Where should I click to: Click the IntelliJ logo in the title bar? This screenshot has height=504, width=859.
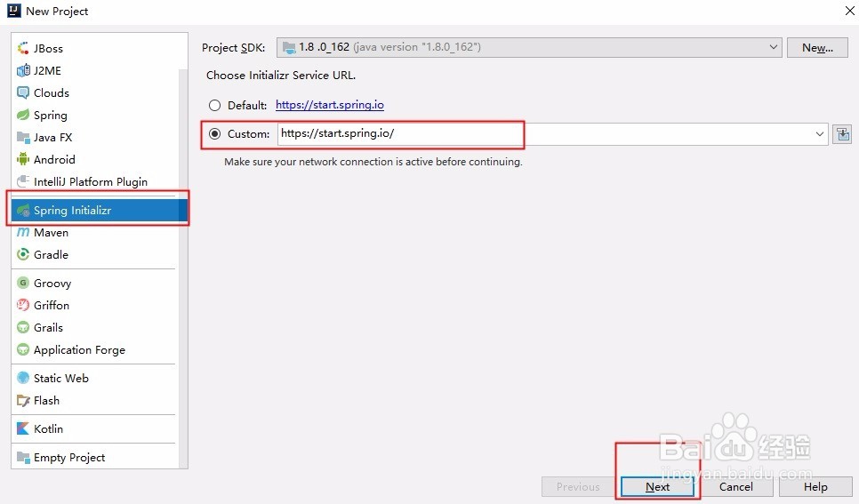point(13,11)
